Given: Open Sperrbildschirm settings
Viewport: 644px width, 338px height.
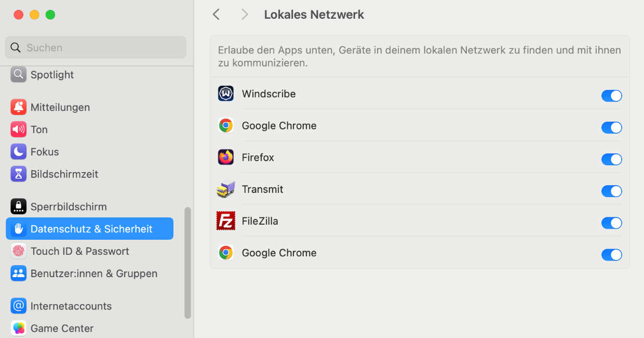Looking at the screenshot, I should click(x=89, y=207).
